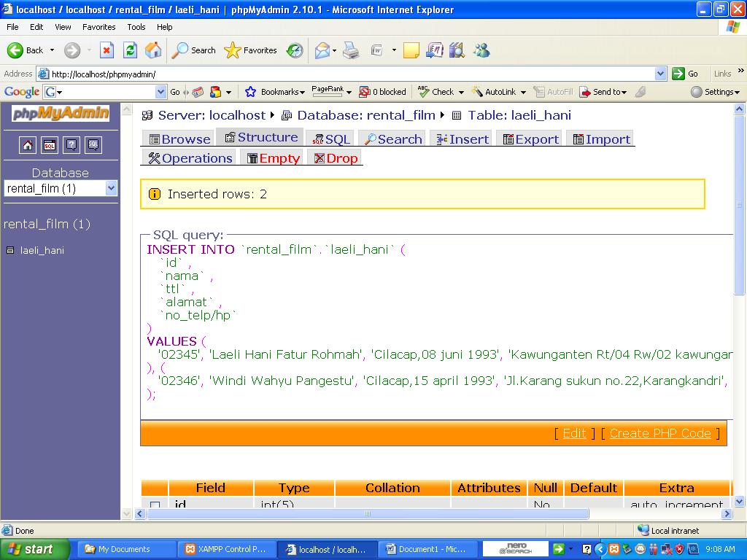Open the database selector dropdown rental_film (1)
This screenshot has height=560, width=747.
[61, 188]
